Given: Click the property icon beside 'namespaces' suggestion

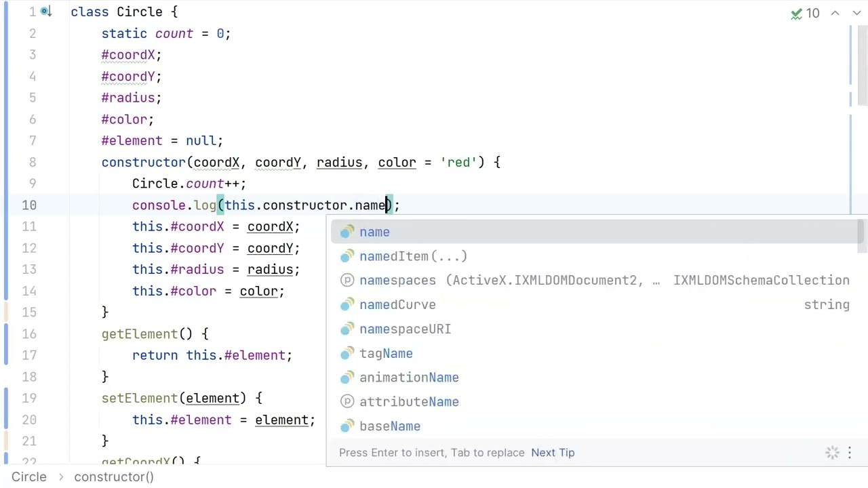Looking at the screenshot, I should tap(347, 281).
